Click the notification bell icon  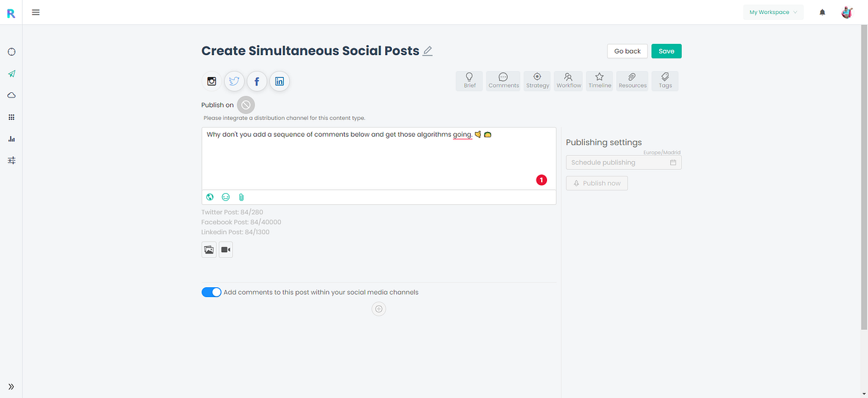822,12
